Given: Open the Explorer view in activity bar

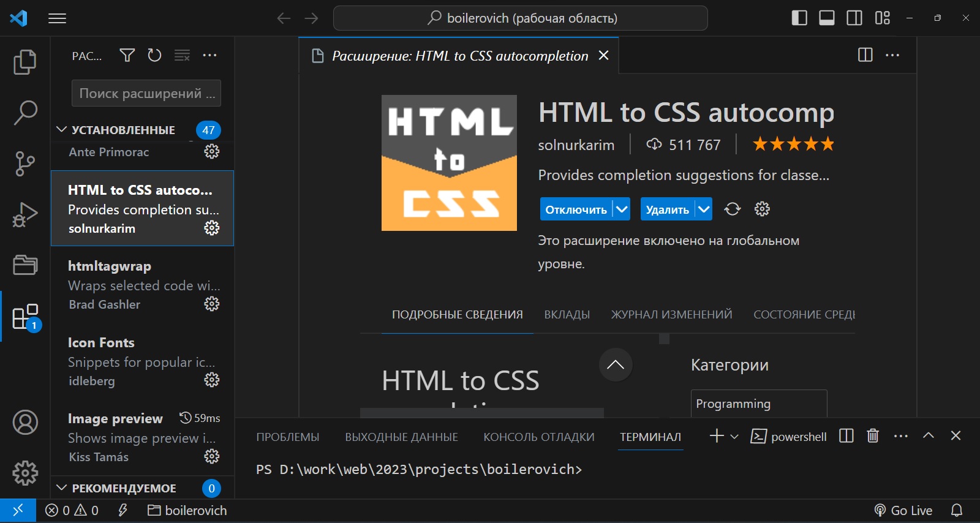Looking at the screenshot, I should pyautogui.click(x=25, y=62).
